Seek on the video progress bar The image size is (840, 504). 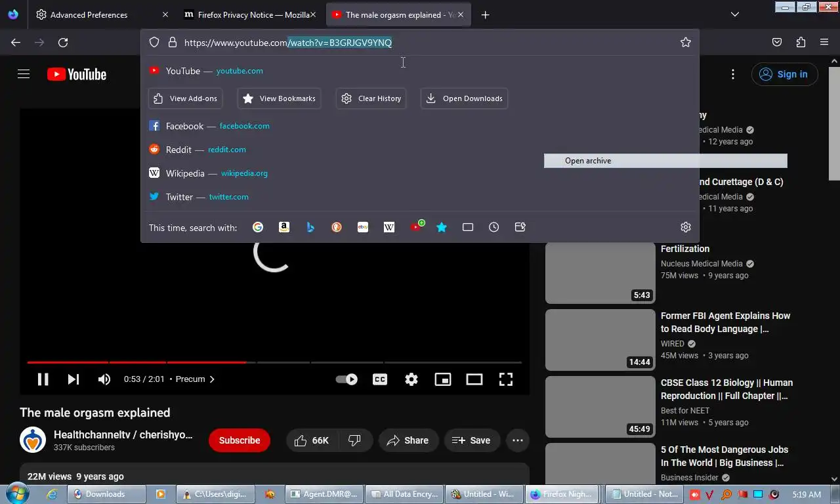click(274, 362)
